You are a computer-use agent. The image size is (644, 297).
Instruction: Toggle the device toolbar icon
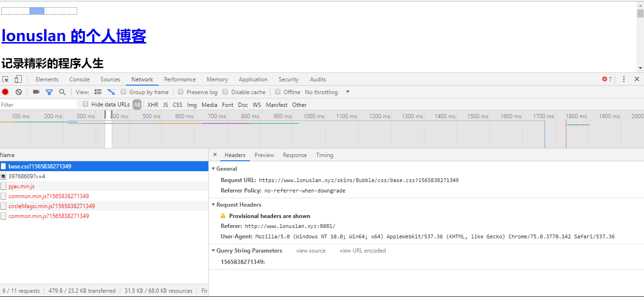[x=18, y=79]
